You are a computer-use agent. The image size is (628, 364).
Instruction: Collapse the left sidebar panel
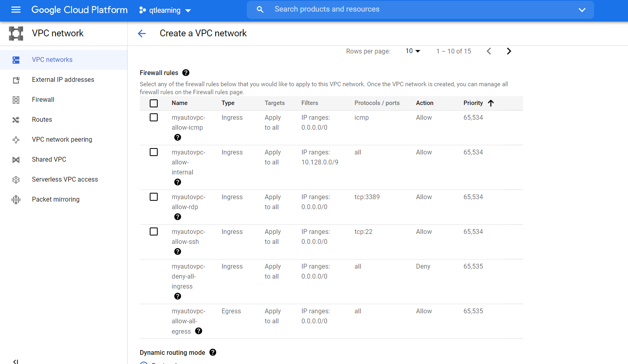[16, 361]
